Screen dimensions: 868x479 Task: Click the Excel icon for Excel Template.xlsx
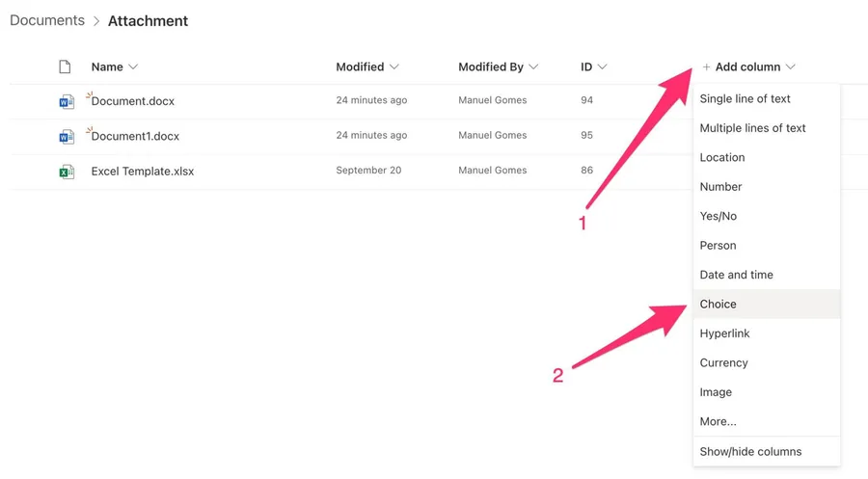(66, 172)
